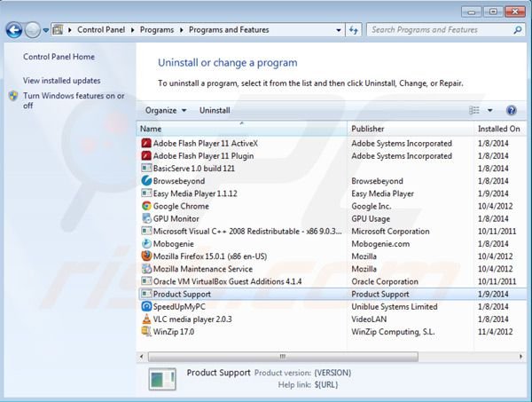Select Microsoft Visual C++ 2008 Redistributable name

(x=247, y=232)
